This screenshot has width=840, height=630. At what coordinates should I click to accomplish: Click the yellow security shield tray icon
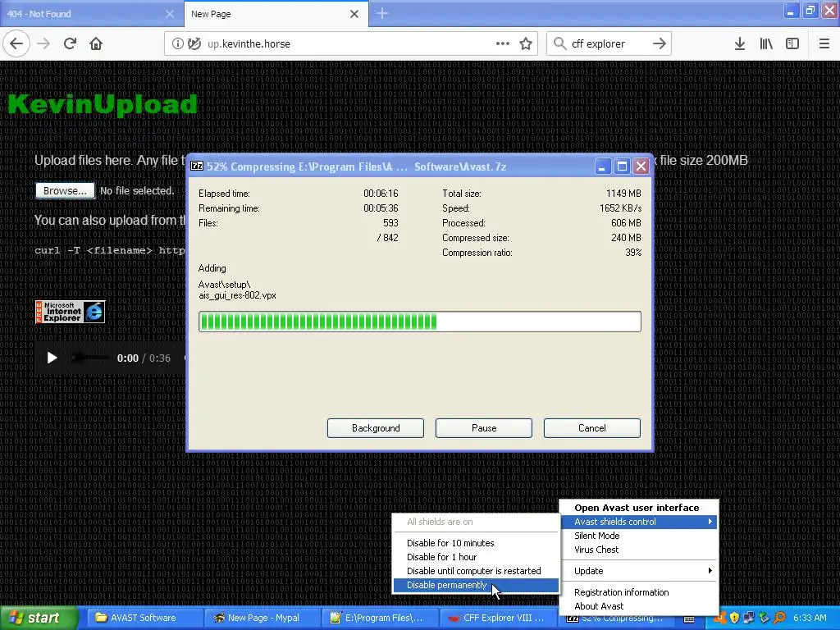734,618
